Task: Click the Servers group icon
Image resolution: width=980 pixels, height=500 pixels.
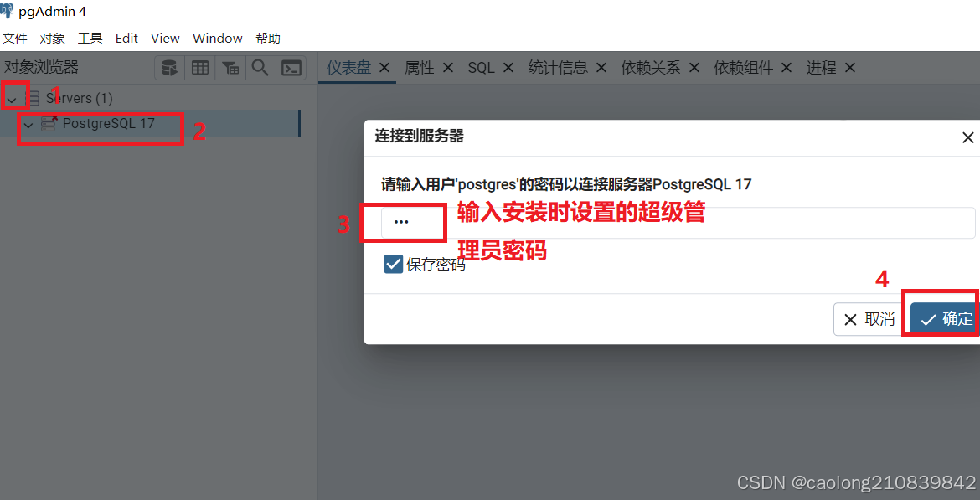Action: [32, 98]
